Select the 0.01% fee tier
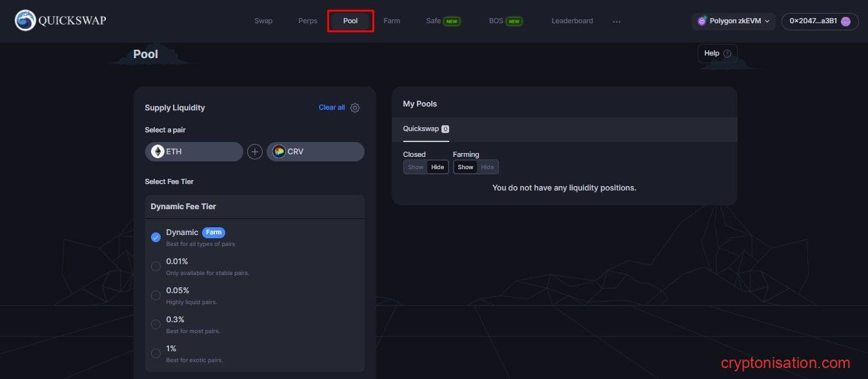Image resolution: width=868 pixels, height=379 pixels. tap(156, 266)
